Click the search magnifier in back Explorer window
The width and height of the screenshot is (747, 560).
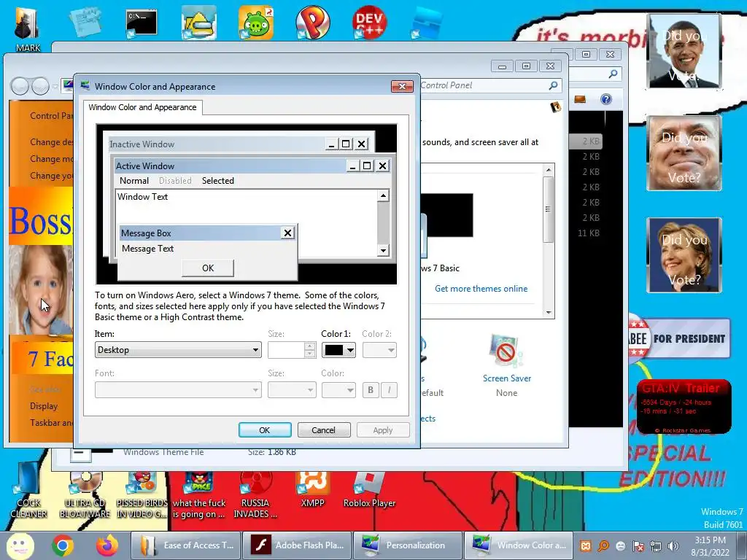pos(613,74)
